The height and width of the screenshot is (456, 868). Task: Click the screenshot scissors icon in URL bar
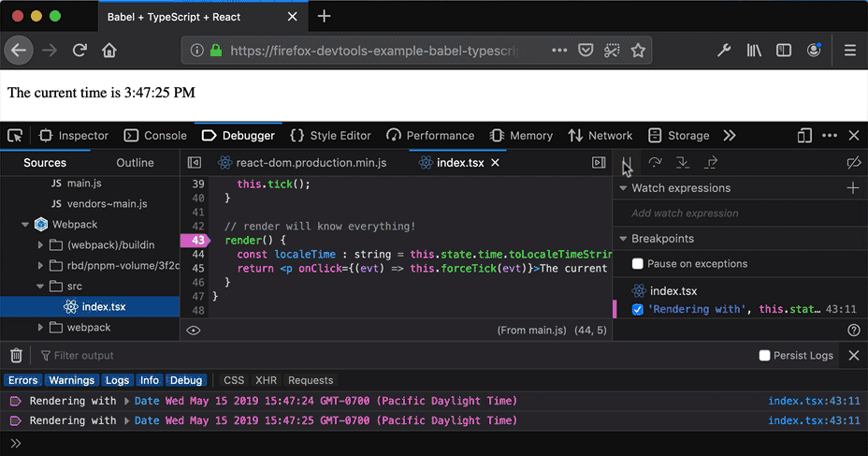tap(612, 51)
